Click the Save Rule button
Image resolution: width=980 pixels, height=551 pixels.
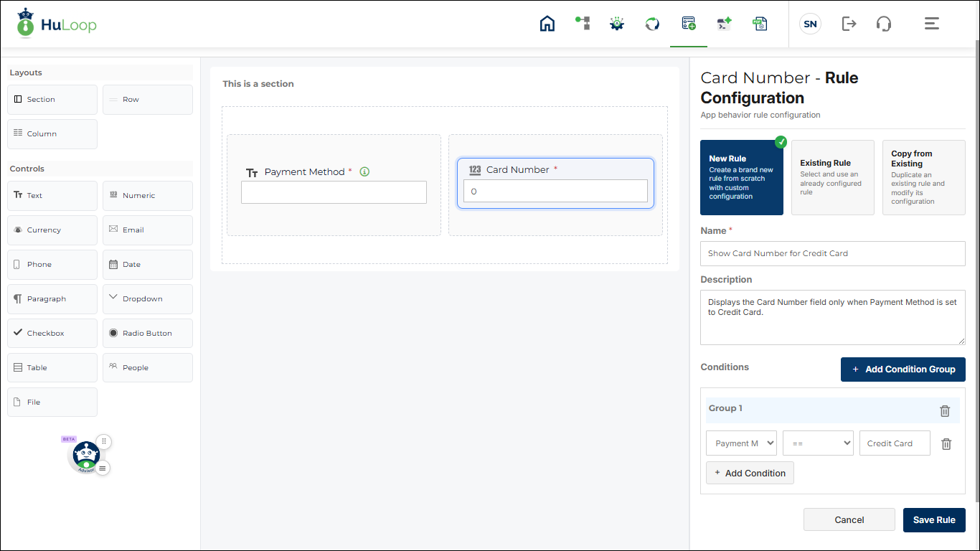coord(934,520)
